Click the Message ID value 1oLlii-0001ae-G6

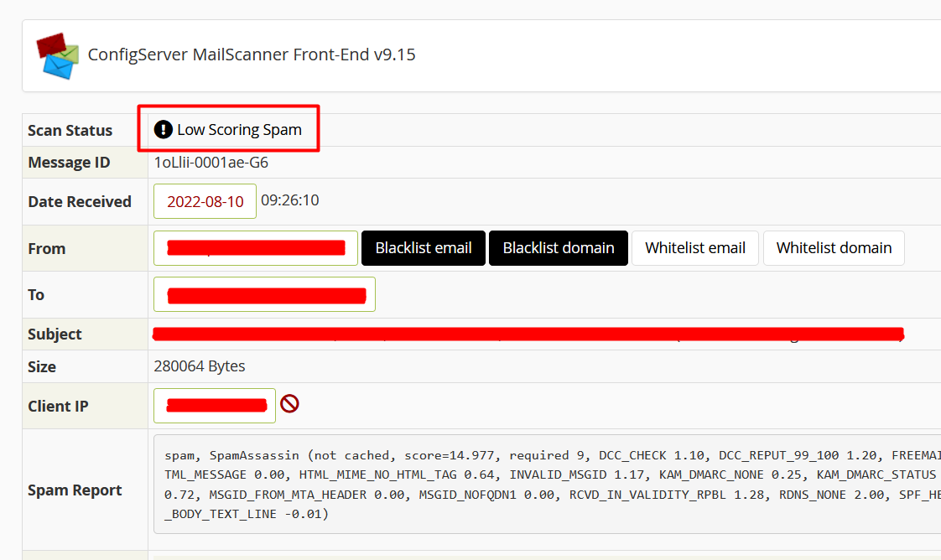[211, 163]
